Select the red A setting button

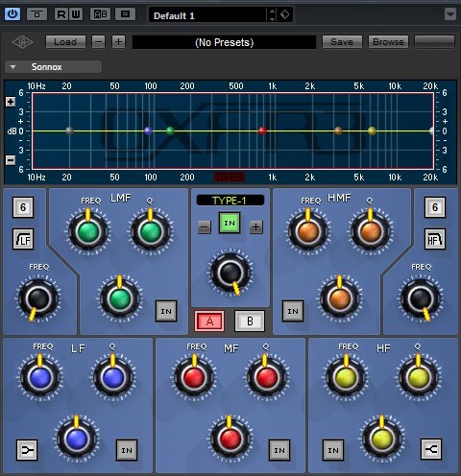click(209, 321)
